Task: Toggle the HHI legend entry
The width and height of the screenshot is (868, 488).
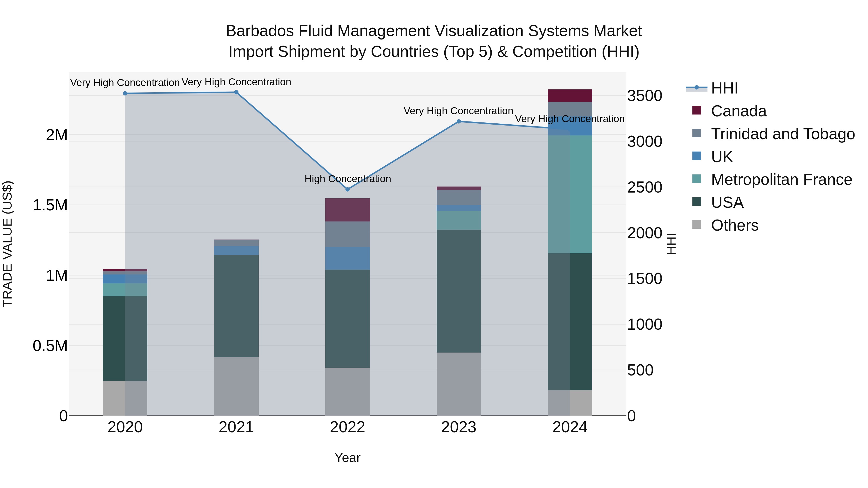Action: pyautogui.click(x=712, y=88)
